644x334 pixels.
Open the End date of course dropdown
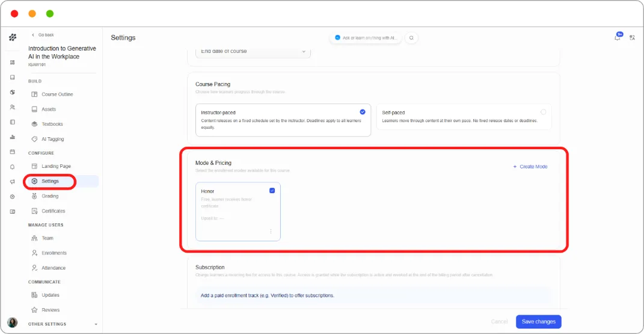click(x=253, y=52)
